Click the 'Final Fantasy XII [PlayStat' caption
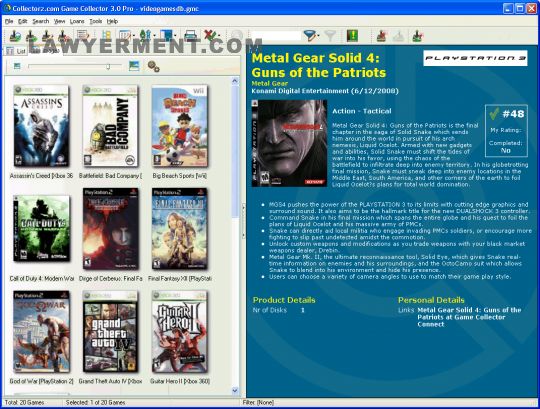This screenshot has width=540, height=409. pos(180,279)
